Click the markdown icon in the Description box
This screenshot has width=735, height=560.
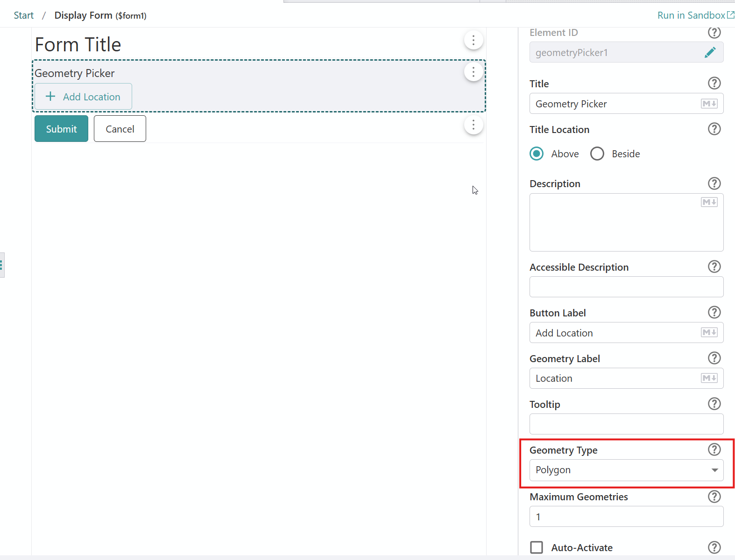(709, 202)
